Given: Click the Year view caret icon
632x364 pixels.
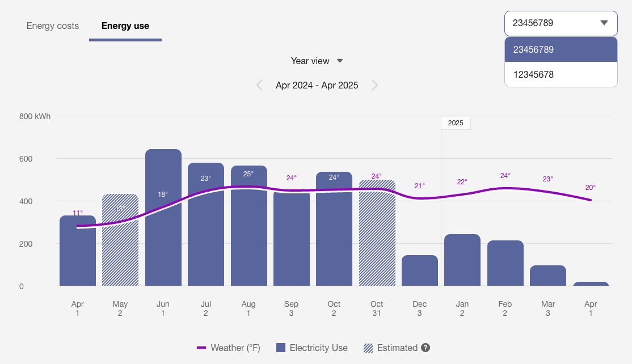Looking at the screenshot, I should point(339,61).
